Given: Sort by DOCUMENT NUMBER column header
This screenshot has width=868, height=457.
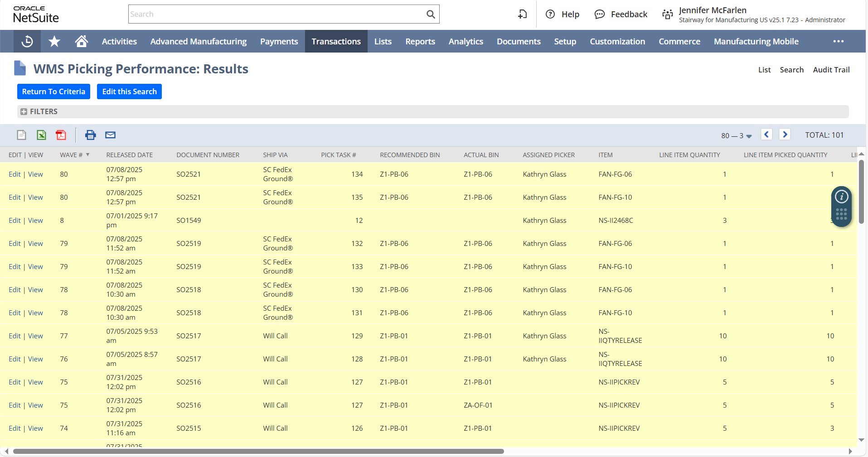Looking at the screenshot, I should [x=208, y=155].
